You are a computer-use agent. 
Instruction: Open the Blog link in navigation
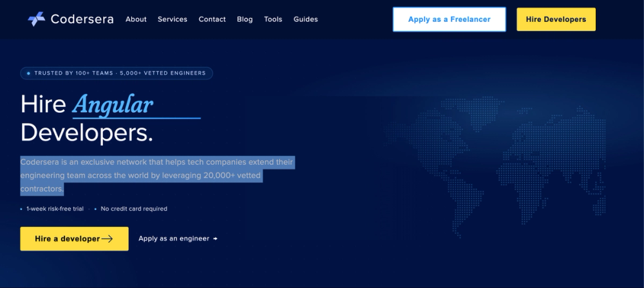tap(245, 19)
